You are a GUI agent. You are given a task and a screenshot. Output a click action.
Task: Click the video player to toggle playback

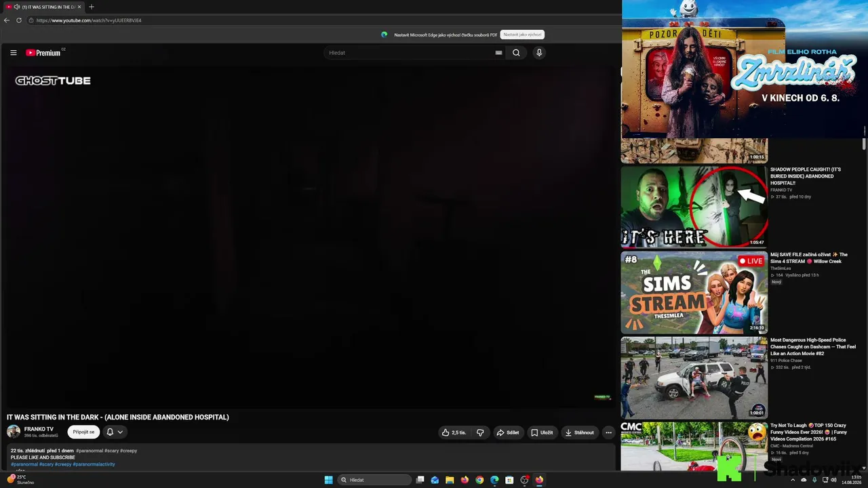tap(310, 237)
